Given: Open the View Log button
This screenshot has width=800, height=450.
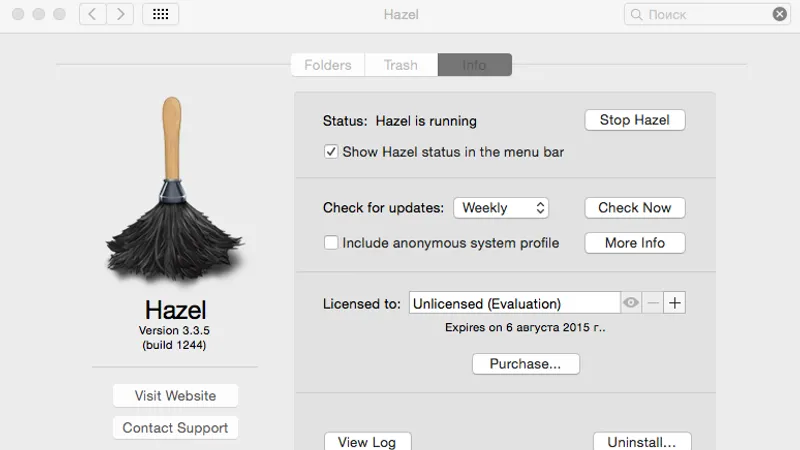Looking at the screenshot, I should [x=367, y=442].
